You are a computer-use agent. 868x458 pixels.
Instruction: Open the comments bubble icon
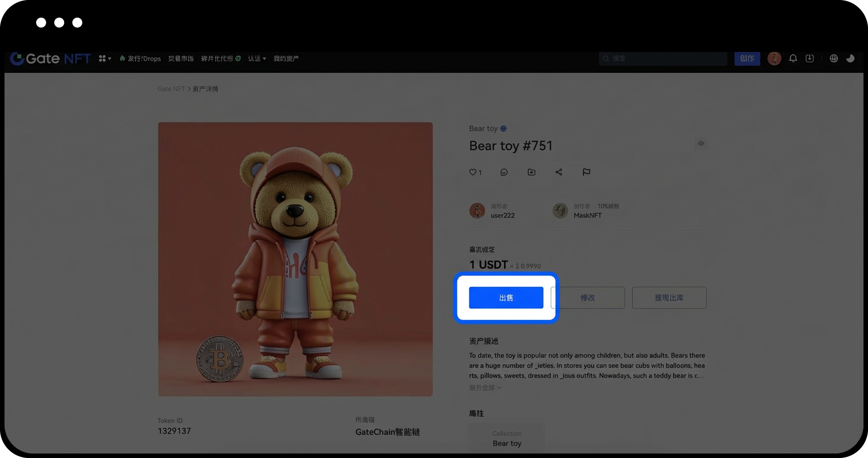[504, 172]
